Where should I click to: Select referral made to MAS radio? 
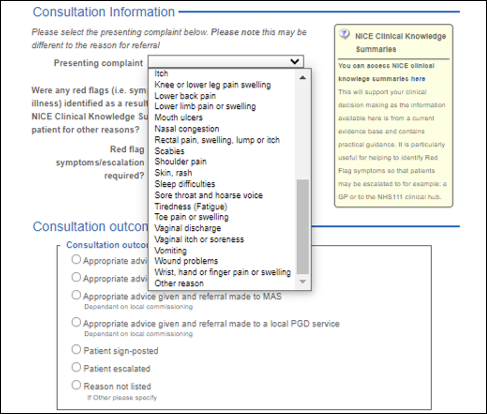[x=76, y=295]
